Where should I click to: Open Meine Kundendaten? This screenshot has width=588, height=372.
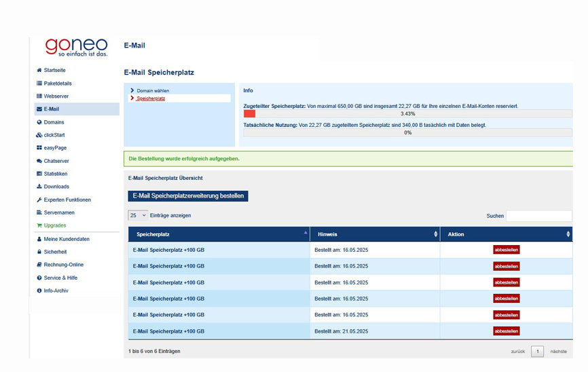point(67,239)
